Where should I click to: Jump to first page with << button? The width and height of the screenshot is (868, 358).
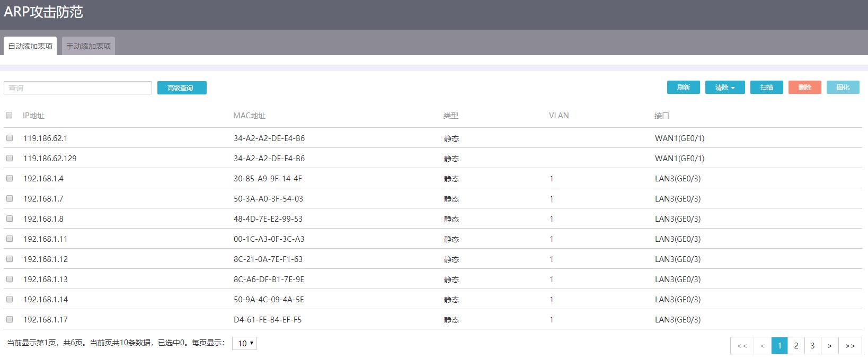click(742, 346)
